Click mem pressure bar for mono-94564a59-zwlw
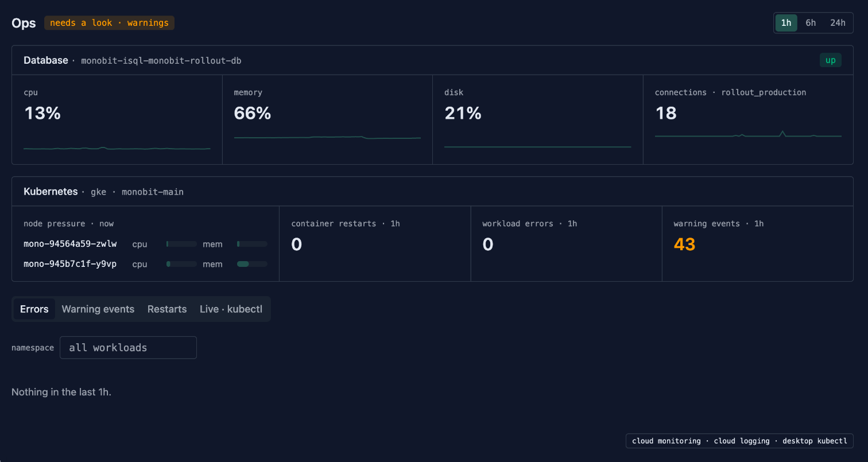This screenshot has height=462, width=868. pyautogui.click(x=252, y=244)
